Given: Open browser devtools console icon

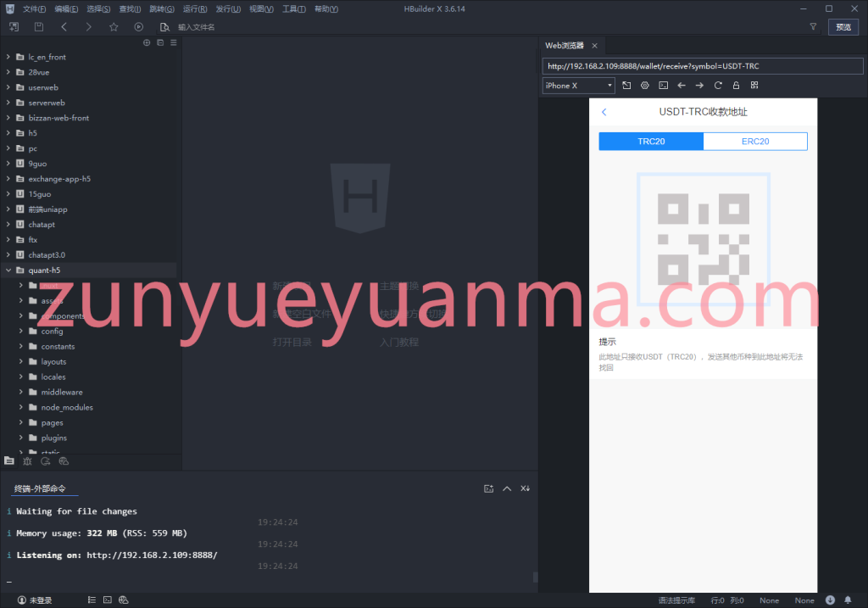Looking at the screenshot, I should click(663, 86).
